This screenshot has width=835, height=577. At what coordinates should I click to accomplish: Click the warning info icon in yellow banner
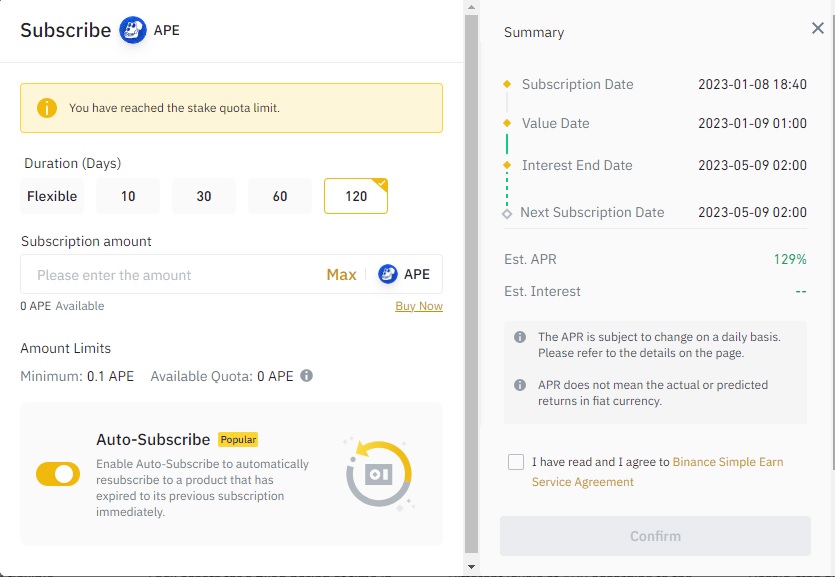[47, 108]
